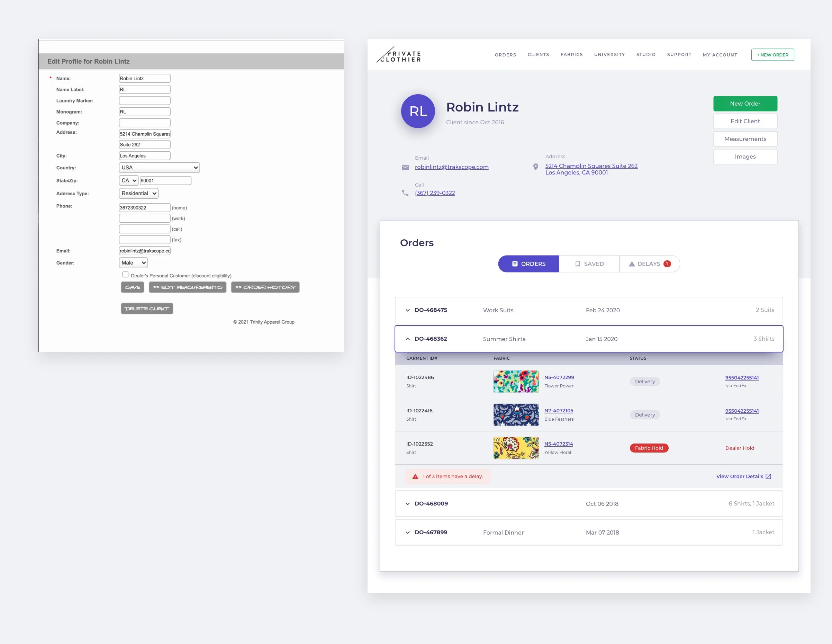This screenshot has height=644, width=832.
Task: Click the Private Clothier logo
Action: point(399,55)
